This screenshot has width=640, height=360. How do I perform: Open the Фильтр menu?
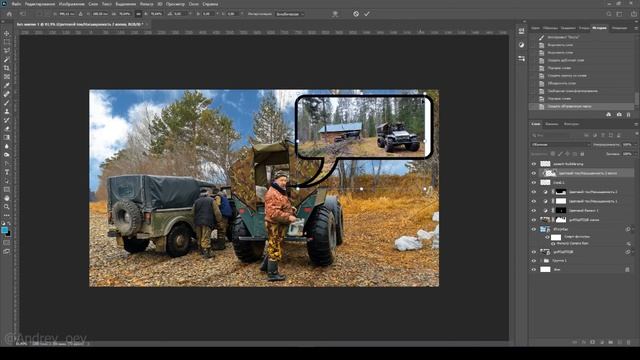coord(147,4)
